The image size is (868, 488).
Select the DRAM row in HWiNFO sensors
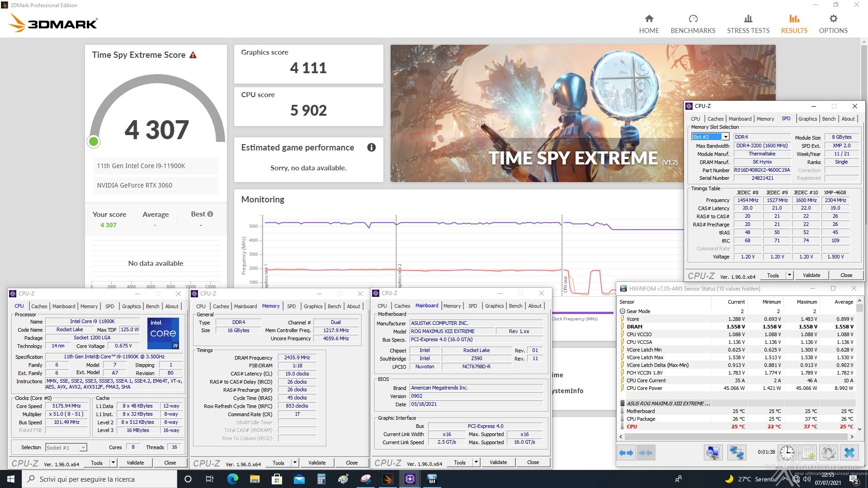click(x=737, y=327)
